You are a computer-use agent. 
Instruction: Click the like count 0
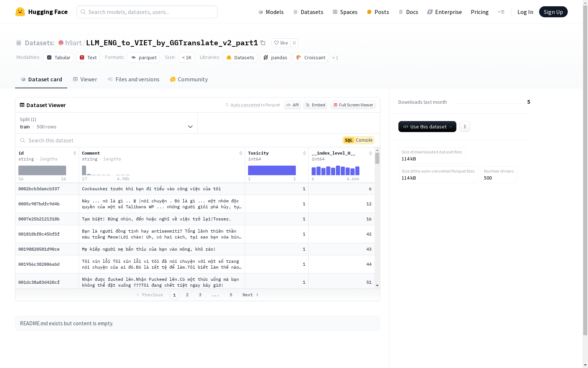tap(294, 43)
